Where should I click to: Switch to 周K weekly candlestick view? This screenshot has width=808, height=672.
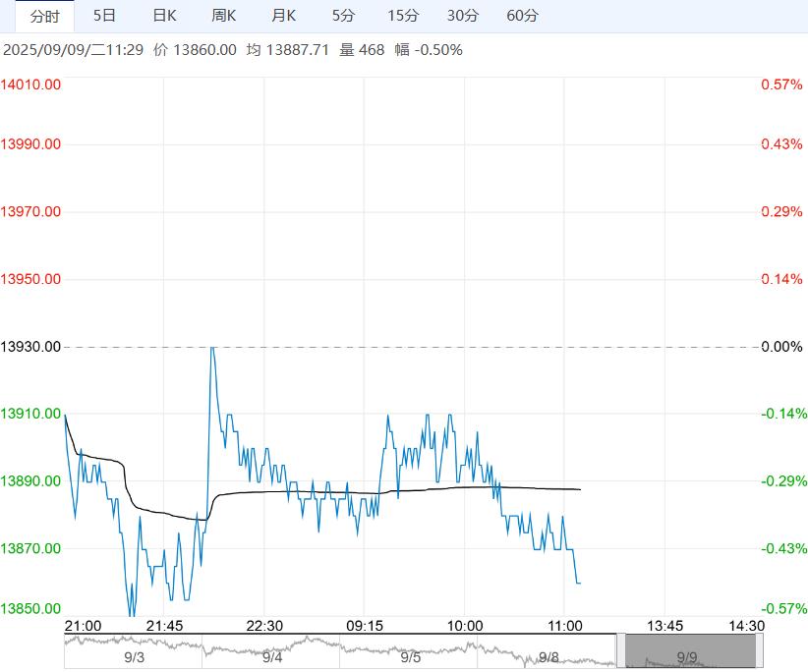click(x=224, y=16)
